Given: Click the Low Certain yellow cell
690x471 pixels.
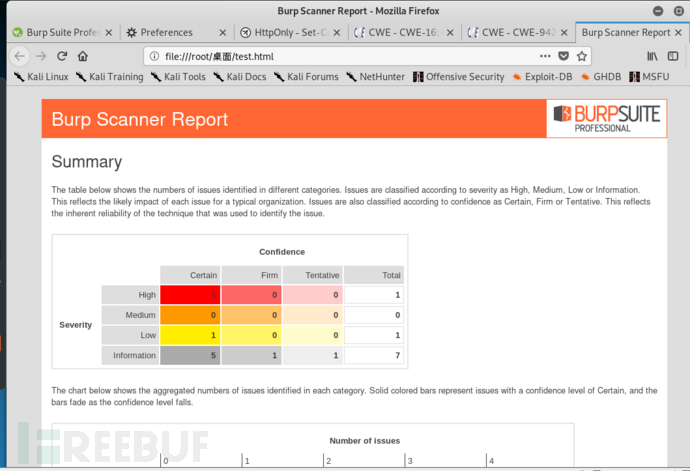Looking at the screenshot, I should tap(190, 335).
